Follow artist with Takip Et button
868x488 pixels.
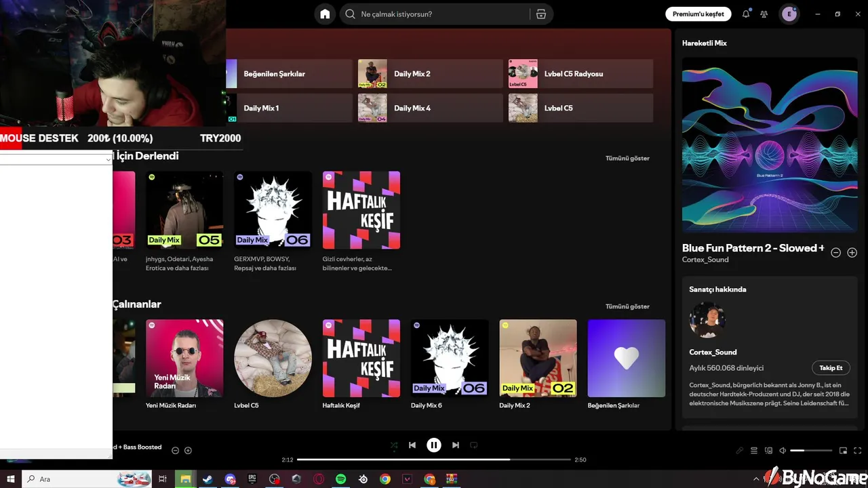(x=831, y=368)
